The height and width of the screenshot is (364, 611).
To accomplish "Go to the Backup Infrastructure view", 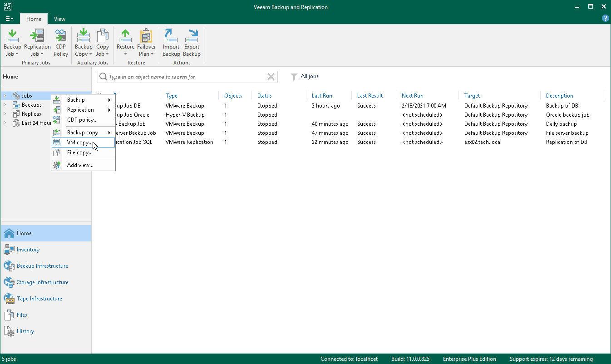I will (42, 266).
